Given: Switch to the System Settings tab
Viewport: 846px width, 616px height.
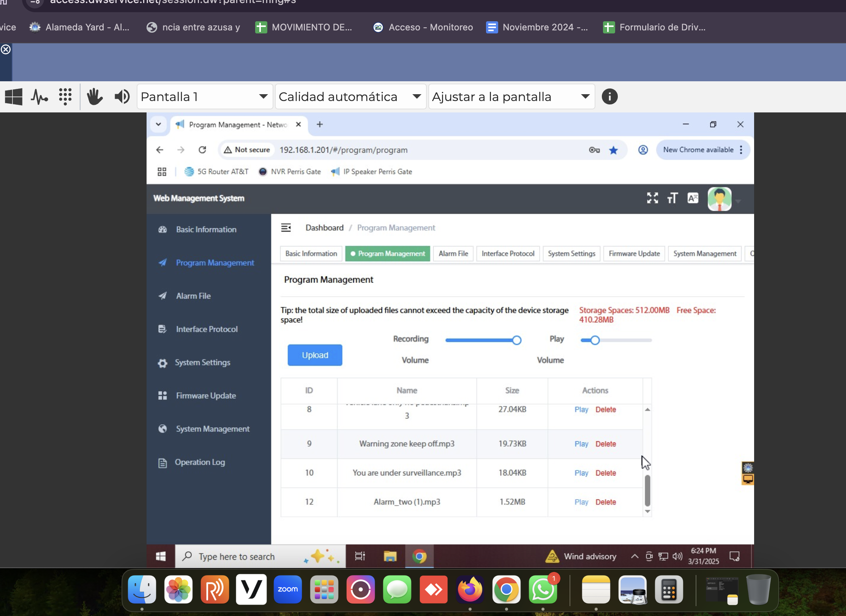Looking at the screenshot, I should coord(571,254).
